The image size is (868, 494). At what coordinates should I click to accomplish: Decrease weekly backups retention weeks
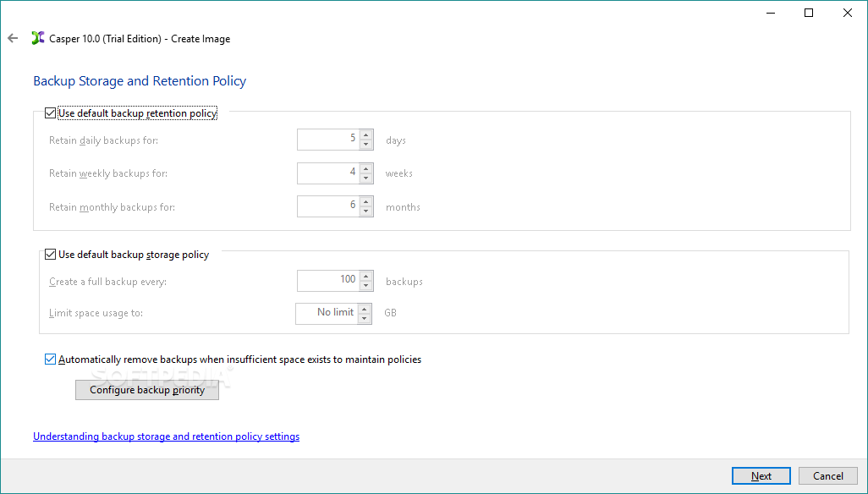tap(366, 178)
